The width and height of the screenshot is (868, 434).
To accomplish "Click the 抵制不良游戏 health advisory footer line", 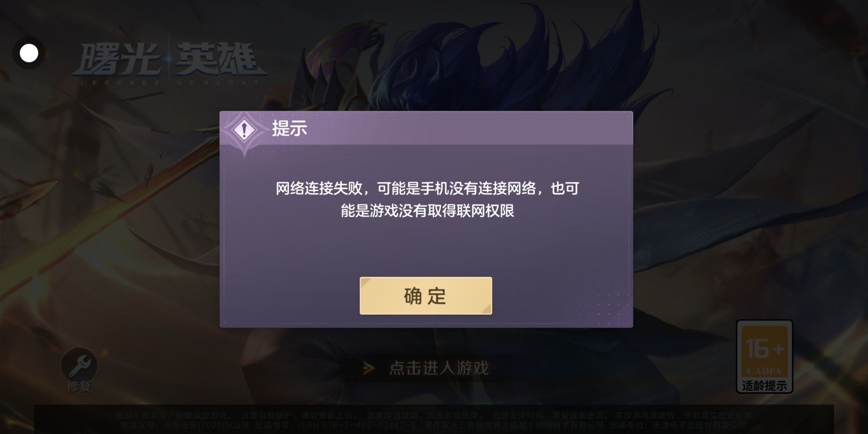I will pyautogui.click(x=434, y=416).
